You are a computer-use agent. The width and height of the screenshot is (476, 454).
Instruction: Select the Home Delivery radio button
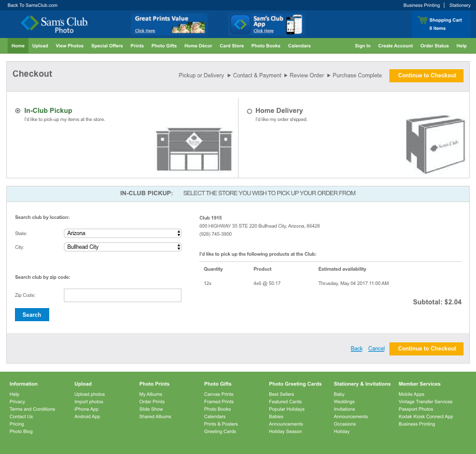[x=249, y=111]
